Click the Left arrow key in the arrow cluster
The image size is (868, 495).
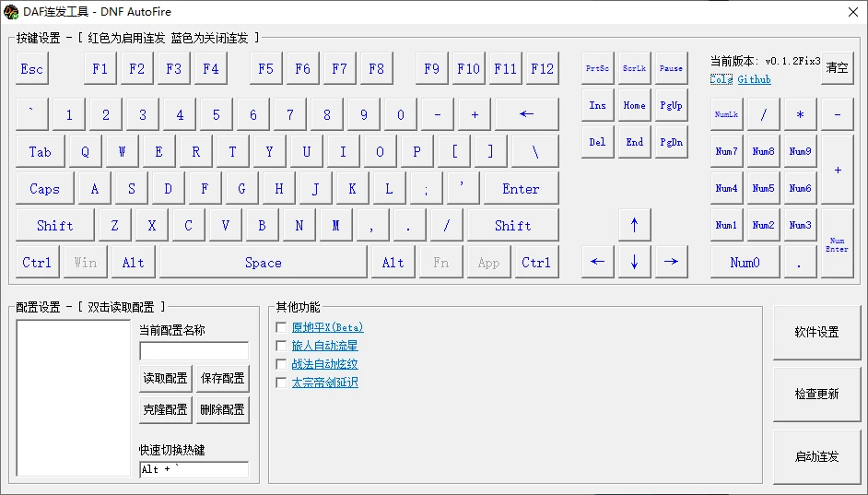[597, 262]
